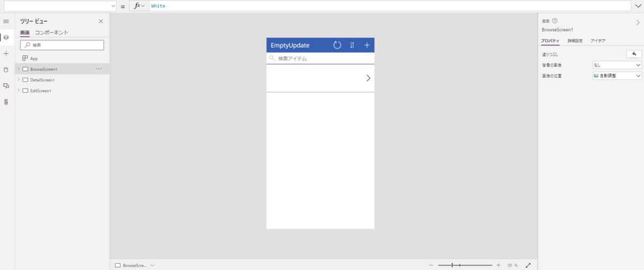
Task: Switch to the アイデア tab
Action: [x=598, y=41]
